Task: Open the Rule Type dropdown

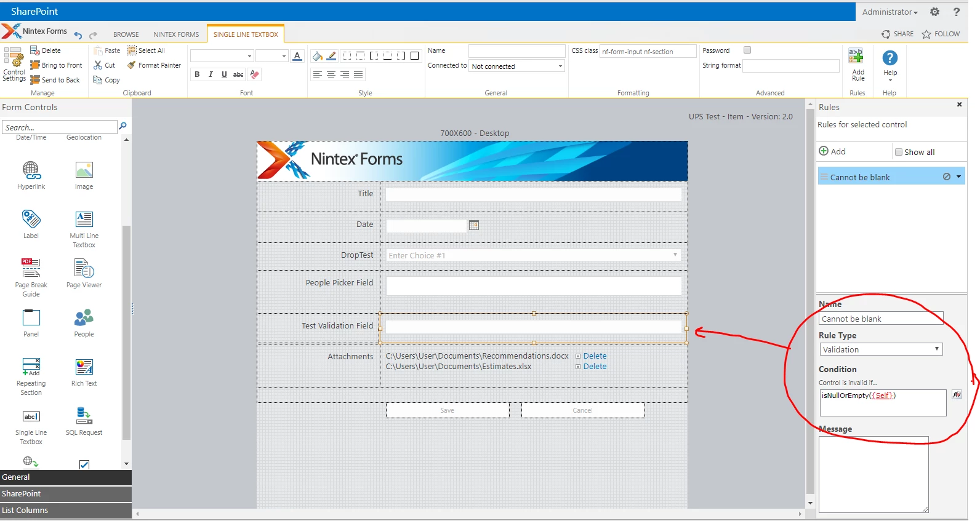Action: coord(881,349)
